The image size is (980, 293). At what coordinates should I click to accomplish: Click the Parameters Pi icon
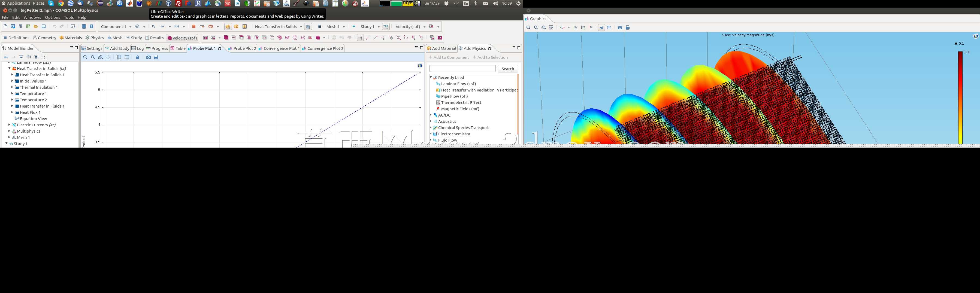[x=153, y=27]
